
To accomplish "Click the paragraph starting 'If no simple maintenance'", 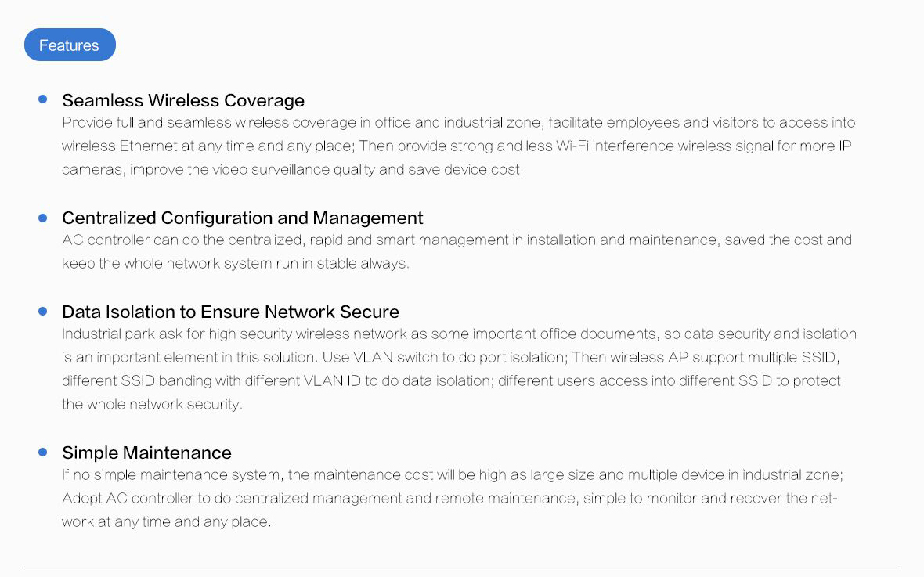I will pyautogui.click(x=453, y=498).
